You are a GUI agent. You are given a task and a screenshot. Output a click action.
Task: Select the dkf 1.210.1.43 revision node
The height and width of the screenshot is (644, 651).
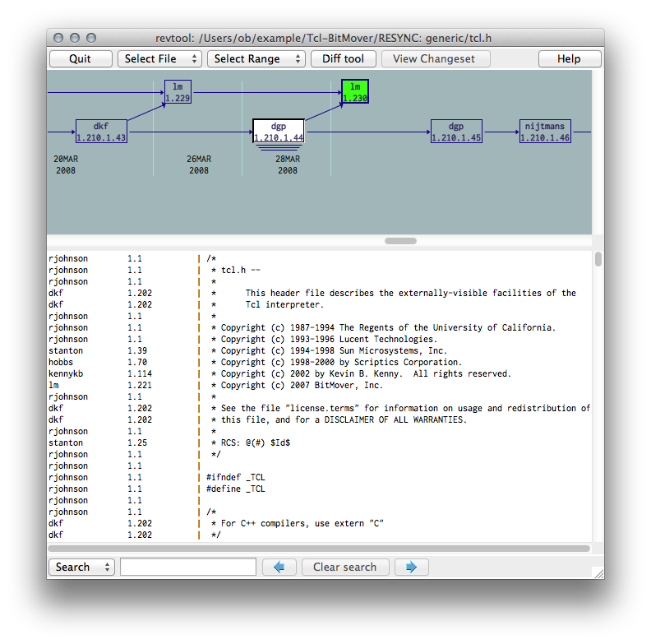click(101, 132)
